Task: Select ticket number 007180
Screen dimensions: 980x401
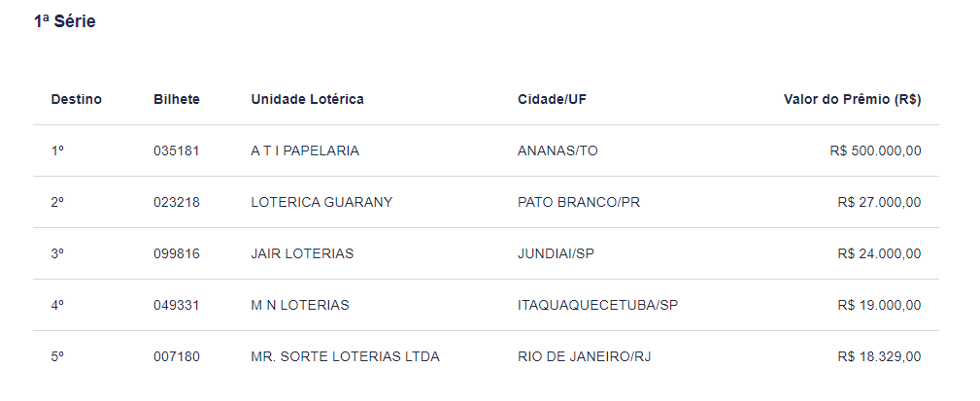Action: point(177,356)
